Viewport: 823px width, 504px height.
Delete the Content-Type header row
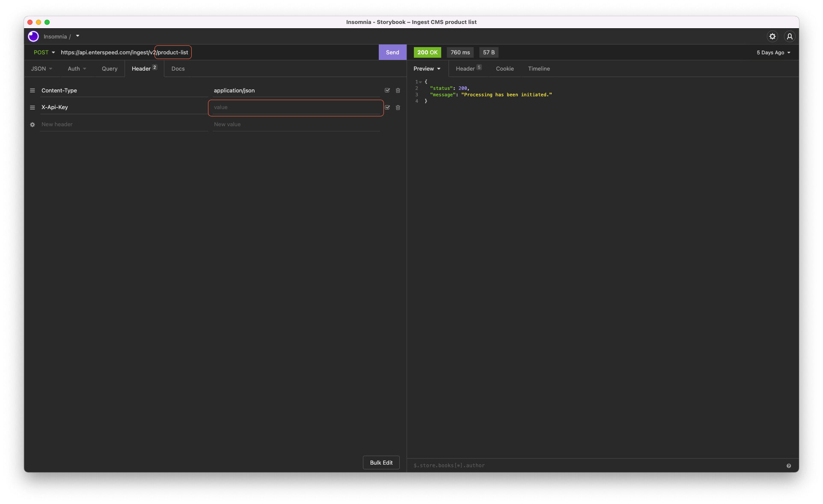(398, 90)
